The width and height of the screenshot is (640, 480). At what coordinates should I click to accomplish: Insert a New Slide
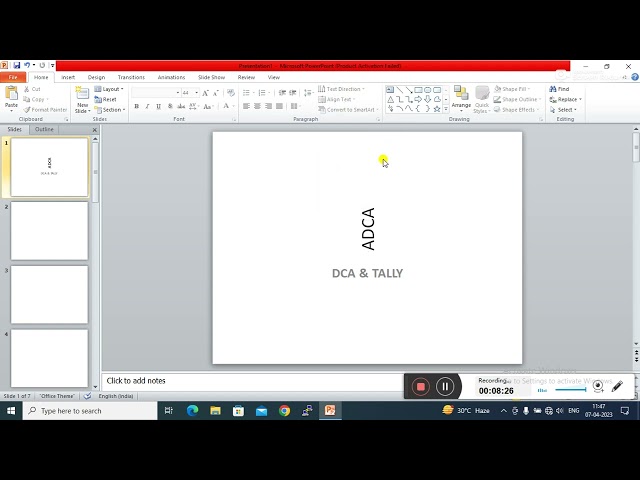82,100
